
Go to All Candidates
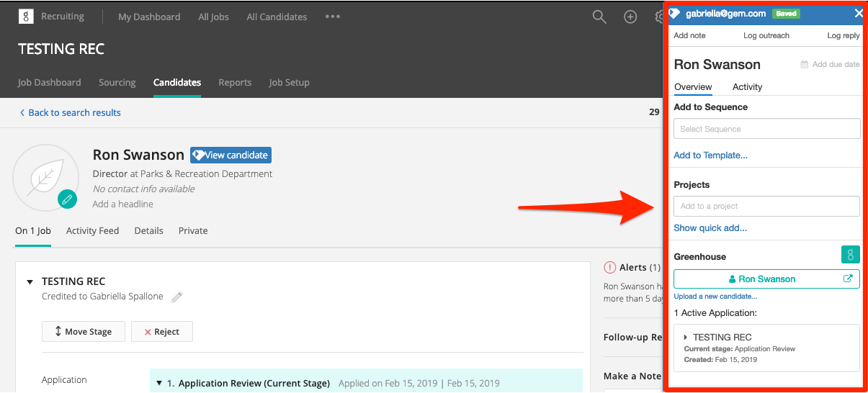click(277, 17)
